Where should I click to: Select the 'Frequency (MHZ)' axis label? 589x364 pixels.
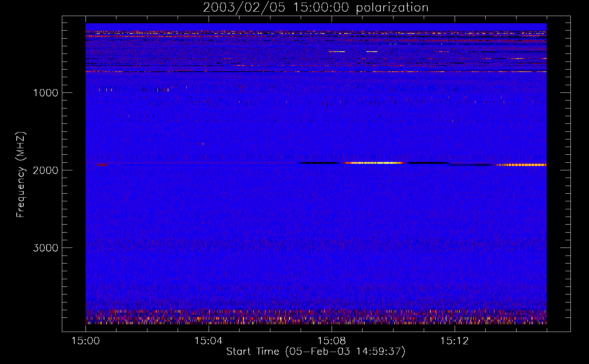pyautogui.click(x=21, y=174)
